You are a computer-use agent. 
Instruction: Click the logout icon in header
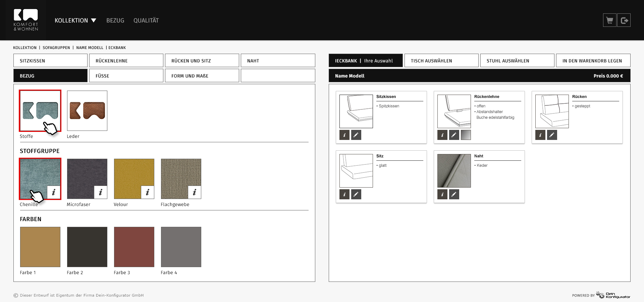click(x=624, y=20)
